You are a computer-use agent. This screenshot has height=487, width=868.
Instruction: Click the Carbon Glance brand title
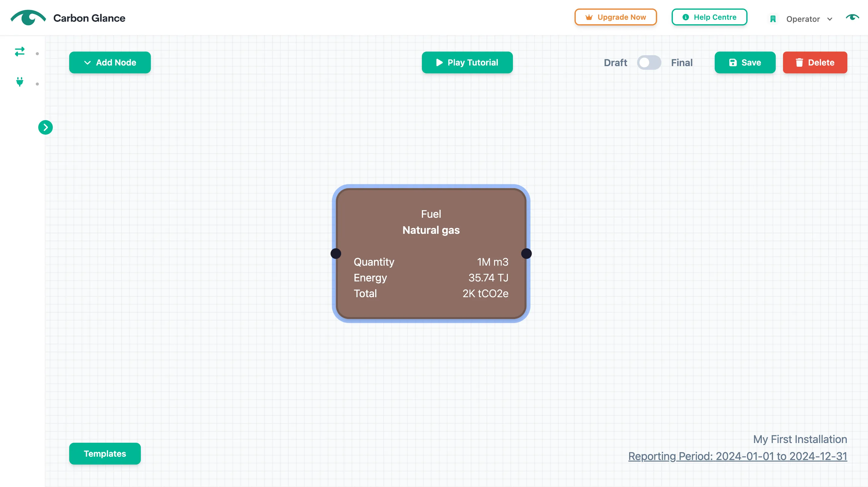pyautogui.click(x=89, y=18)
